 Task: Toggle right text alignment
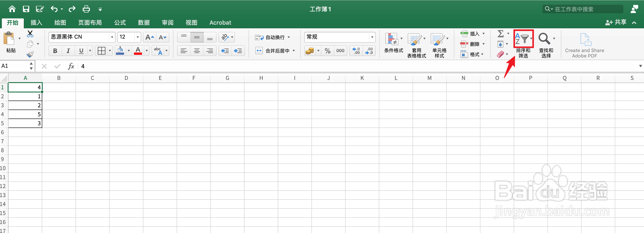(210, 51)
